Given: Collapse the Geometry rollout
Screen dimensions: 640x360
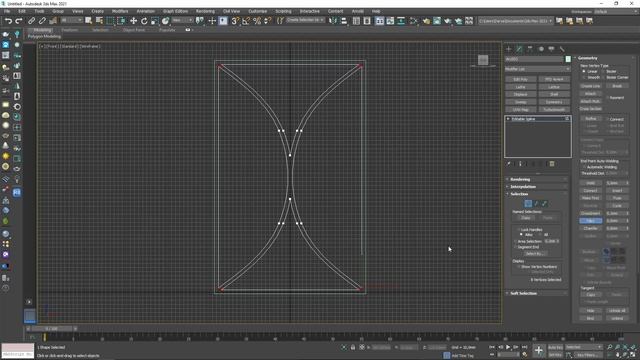Looking at the screenshot, I should [x=604, y=58].
